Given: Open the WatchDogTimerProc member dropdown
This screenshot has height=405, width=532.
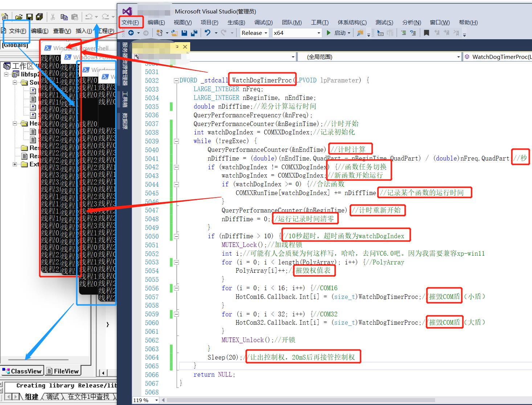Looking at the screenshot, I should [x=498, y=57].
